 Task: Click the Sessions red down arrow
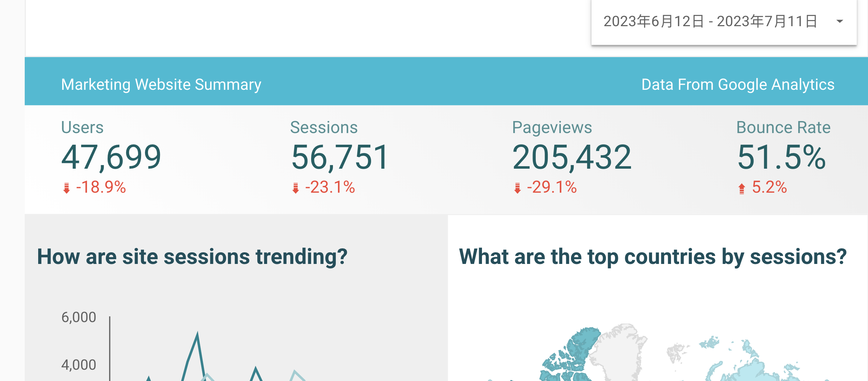click(x=296, y=188)
